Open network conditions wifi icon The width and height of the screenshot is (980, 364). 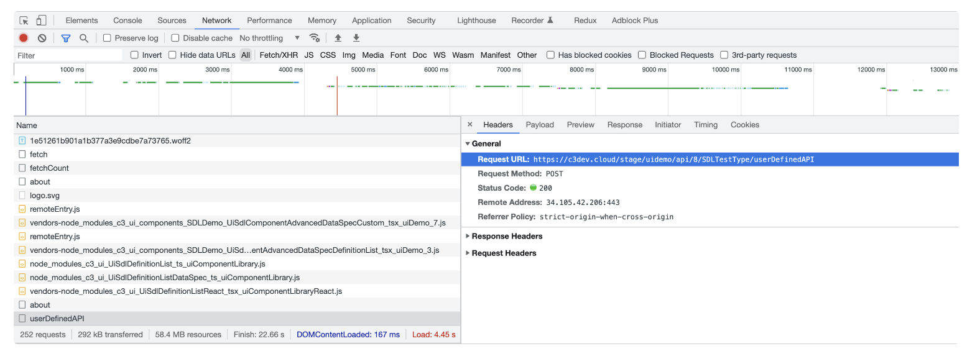[x=315, y=38]
